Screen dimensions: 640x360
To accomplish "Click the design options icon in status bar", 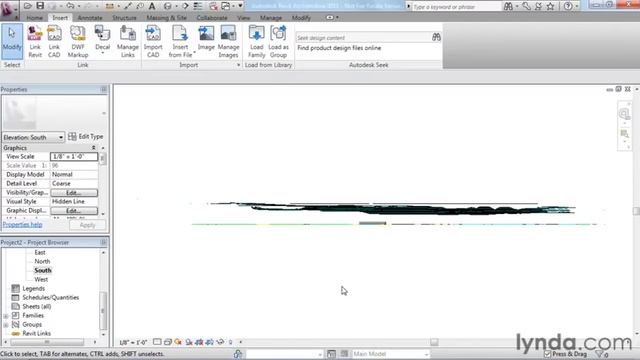I will pyautogui.click(x=331, y=353).
